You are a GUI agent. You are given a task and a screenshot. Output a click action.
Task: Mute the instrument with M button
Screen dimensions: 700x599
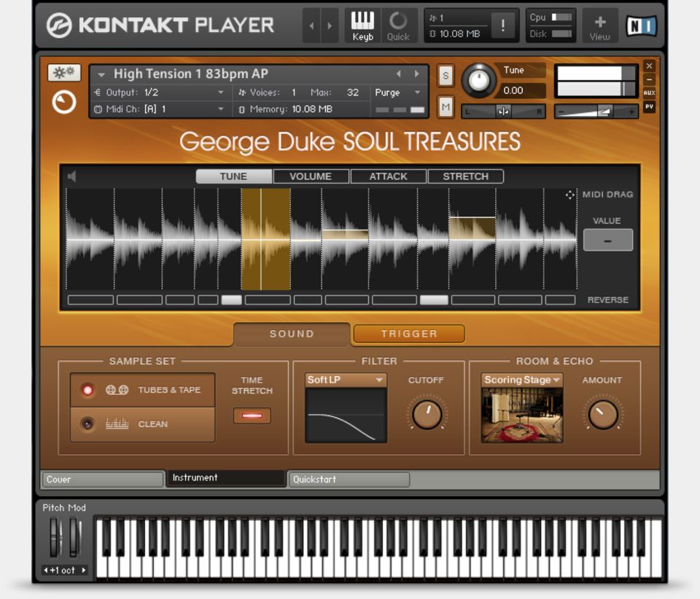[445, 107]
